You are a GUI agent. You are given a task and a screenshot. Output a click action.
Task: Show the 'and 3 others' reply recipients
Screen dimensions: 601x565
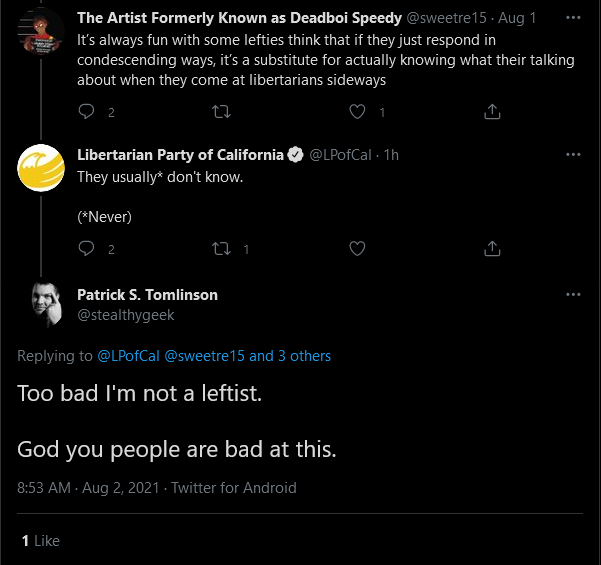(x=290, y=356)
